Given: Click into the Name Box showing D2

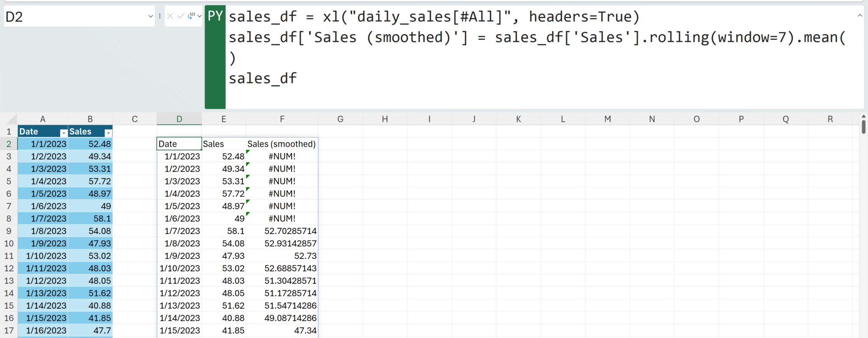Looking at the screenshot, I should click(x=75, y=17).
